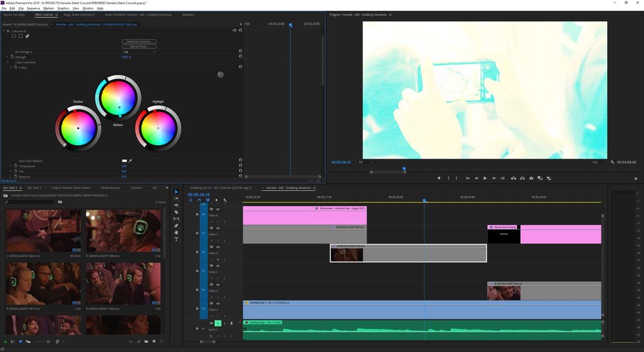
Task: Open the Sequence menu
Action: (34, 8)
